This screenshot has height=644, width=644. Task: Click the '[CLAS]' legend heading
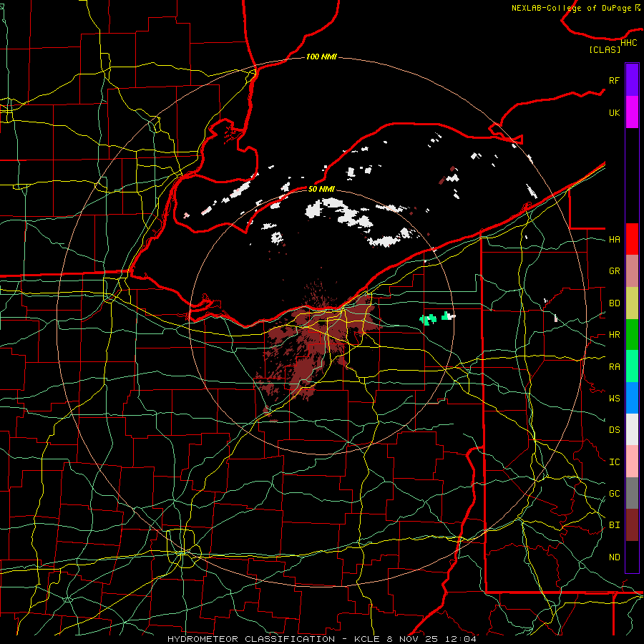coord(605,49)
